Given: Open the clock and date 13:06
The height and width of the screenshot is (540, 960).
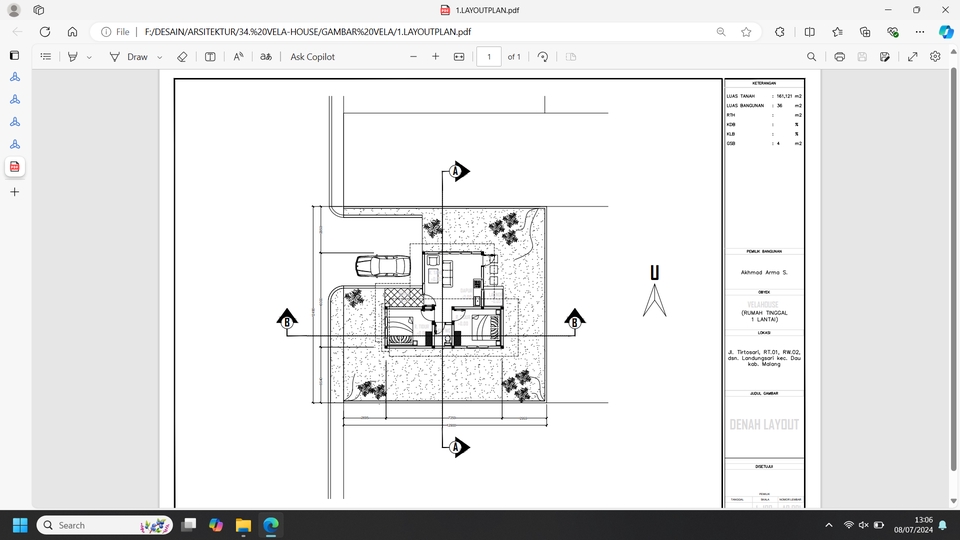Looking at the screenshot, I should tap(913, 525).
